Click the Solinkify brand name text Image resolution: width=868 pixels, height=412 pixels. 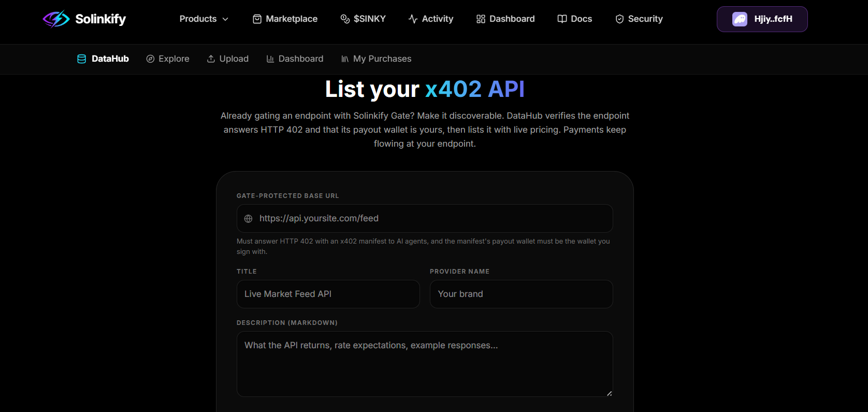point(100,19)
